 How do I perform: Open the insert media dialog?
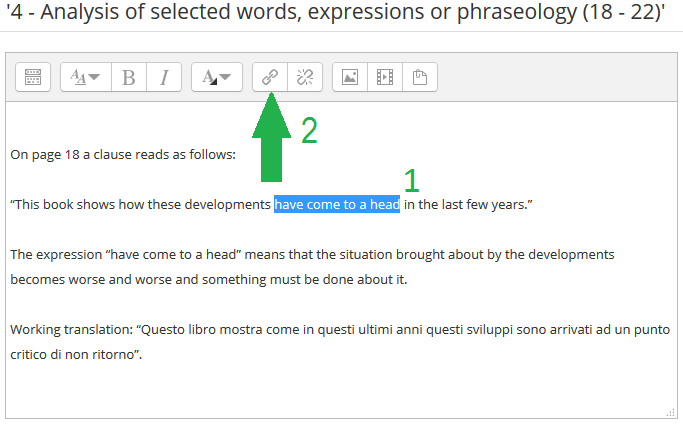point(384,77)
